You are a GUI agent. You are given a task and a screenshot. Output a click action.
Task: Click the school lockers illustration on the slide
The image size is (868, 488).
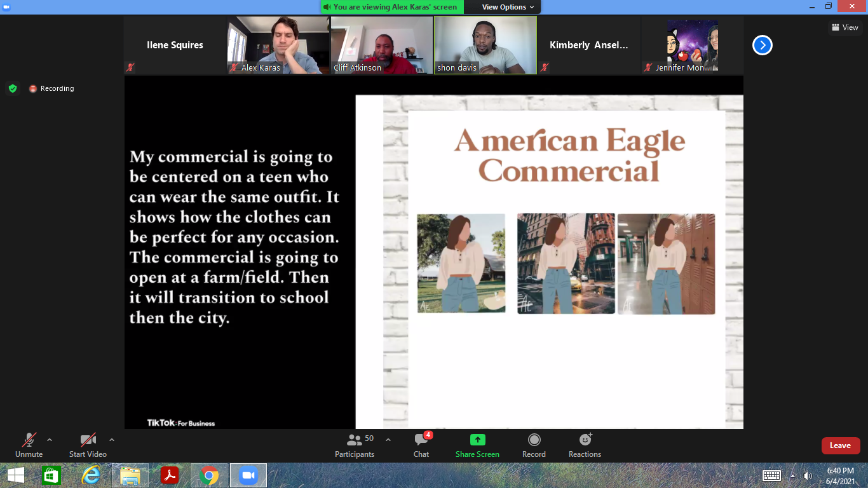coord(666,264)
